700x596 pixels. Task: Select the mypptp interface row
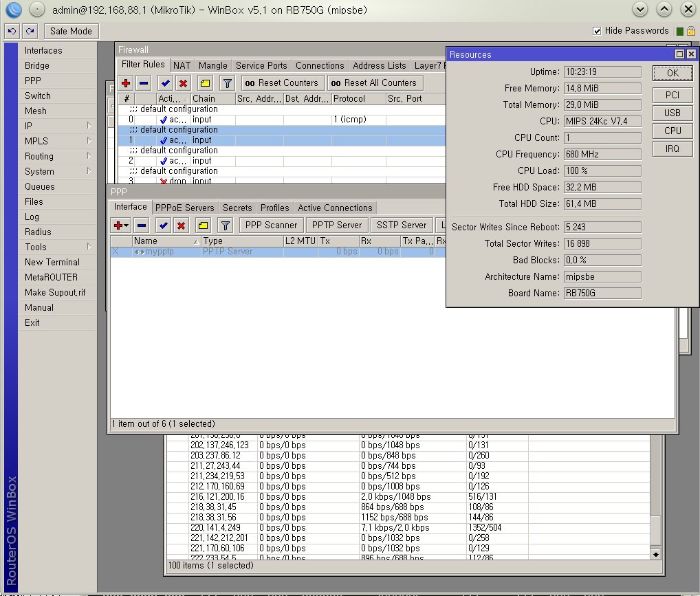coord(278,252)
